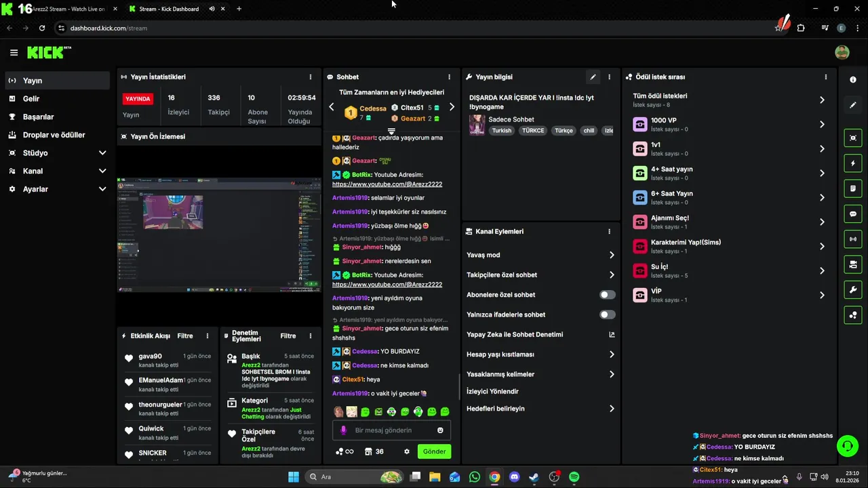Click the browser address bar
Viewport: 868px width, 488px height.
[x=407, y=28]
